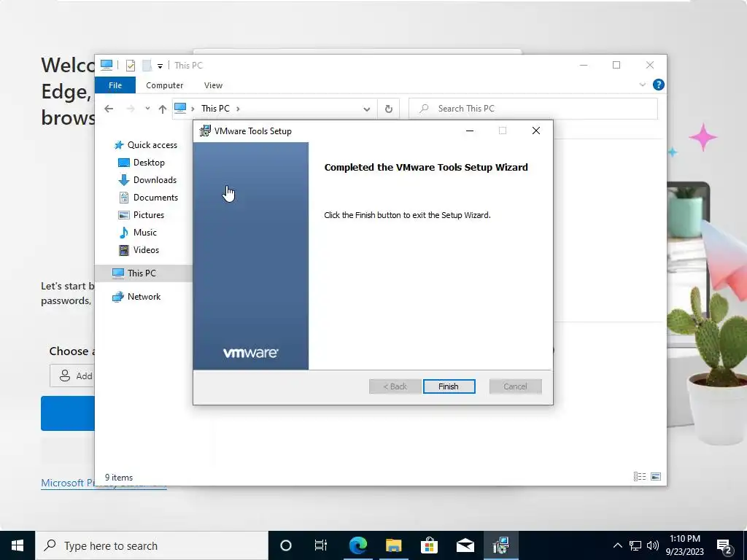Expand breadcrumb chevron after This PC

tap(238, 109)
